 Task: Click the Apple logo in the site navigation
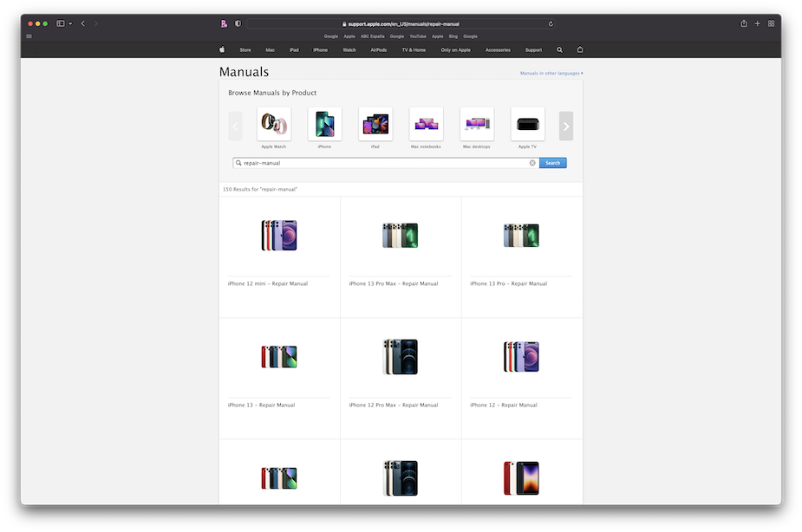coord(222,49)
